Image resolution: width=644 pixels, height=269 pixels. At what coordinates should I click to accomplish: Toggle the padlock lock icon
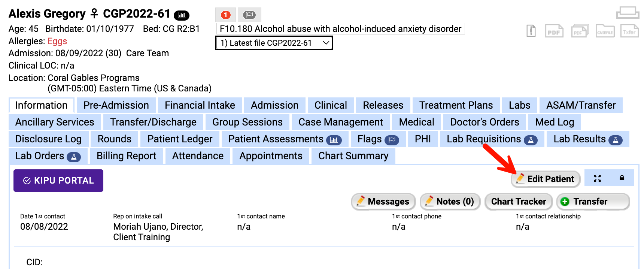pos(622,178)
